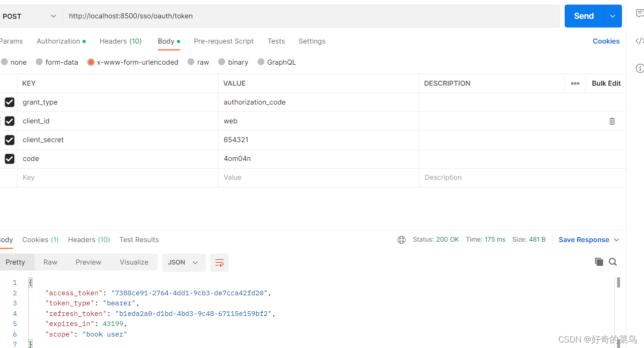
Task: Click the info icon in the right sidebar
Action: click(x=640, y=68)
